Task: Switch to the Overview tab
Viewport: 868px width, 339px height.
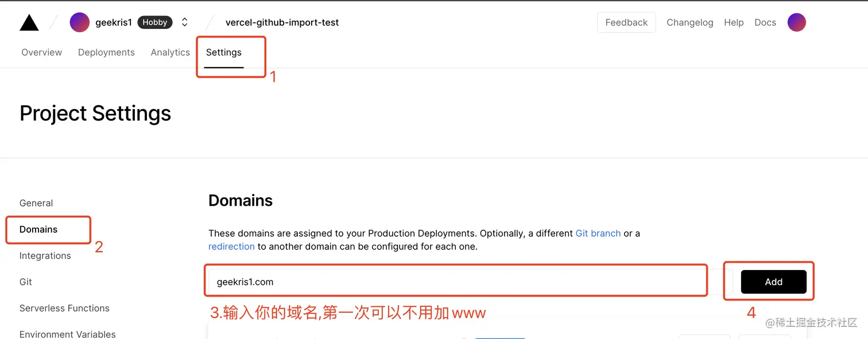Action: pos(41,52)
